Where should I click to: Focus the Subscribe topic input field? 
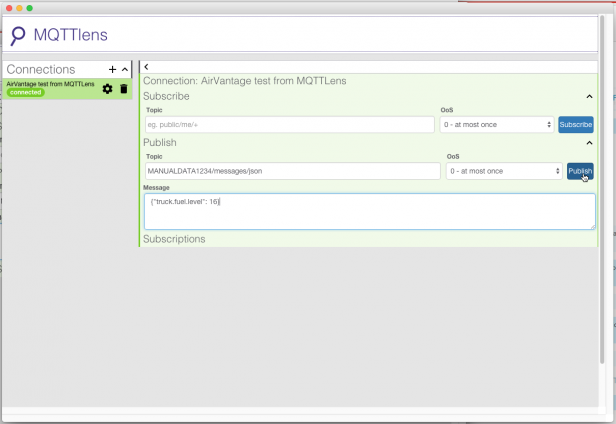[289, 125]
